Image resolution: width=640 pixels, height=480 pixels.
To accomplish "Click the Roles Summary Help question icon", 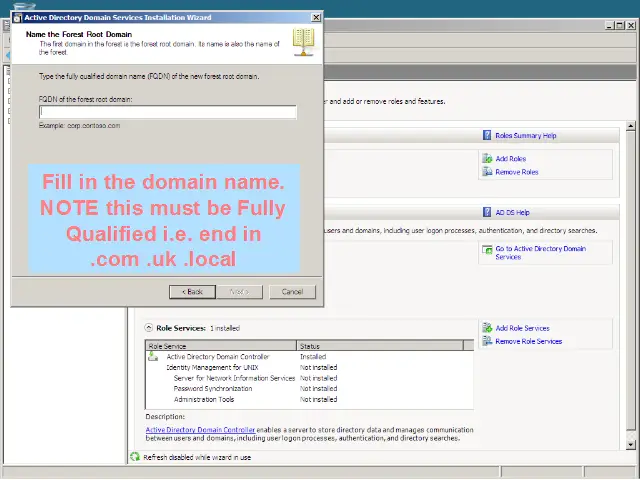I will click(x=487, y=135).
